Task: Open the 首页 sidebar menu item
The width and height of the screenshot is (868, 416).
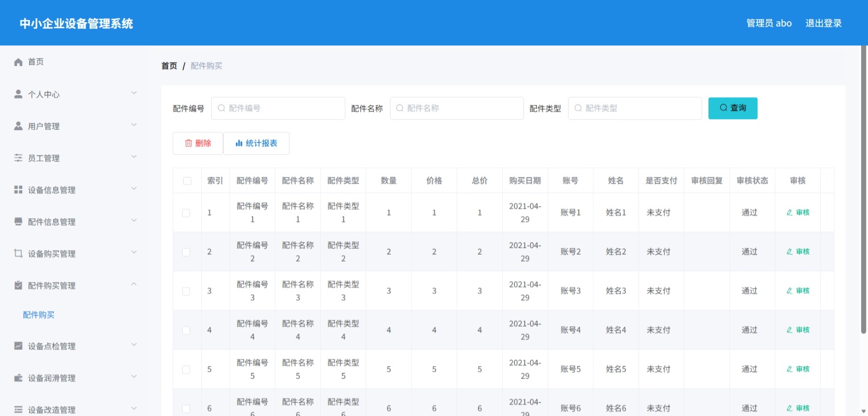Action: click(x=74, y=62)
